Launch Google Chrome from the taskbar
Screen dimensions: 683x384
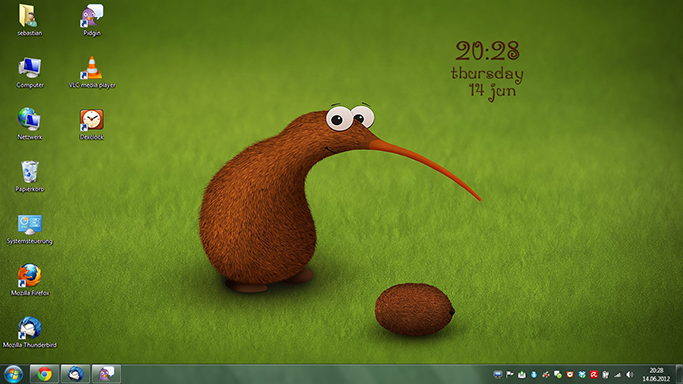(x=44, y=374)
